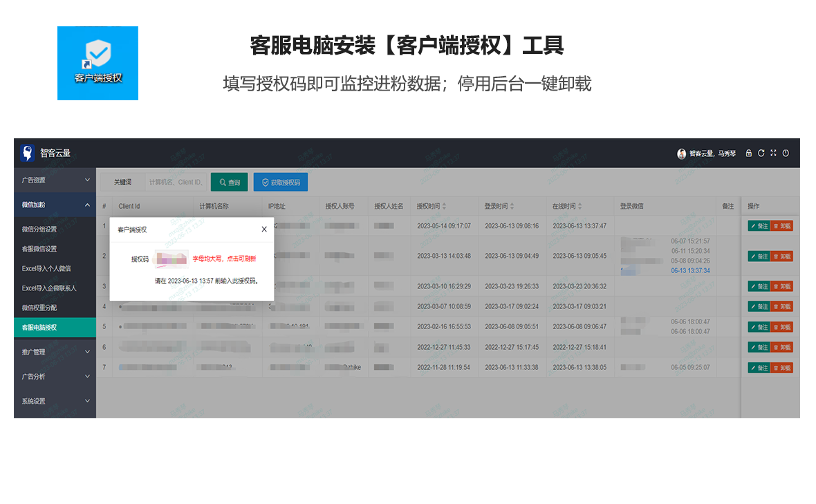Click the 智客云量 logo icon

pyautogui.click(x=27, y=153)
